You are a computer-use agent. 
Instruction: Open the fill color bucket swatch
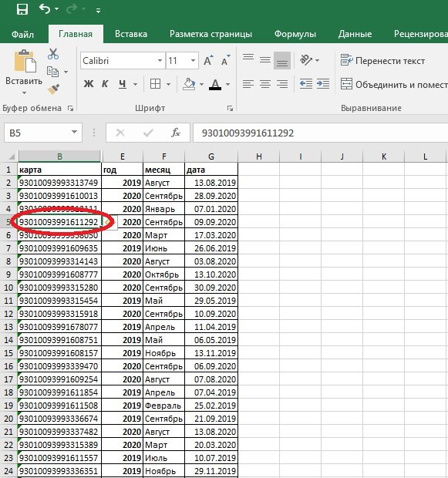coord(189,84)
